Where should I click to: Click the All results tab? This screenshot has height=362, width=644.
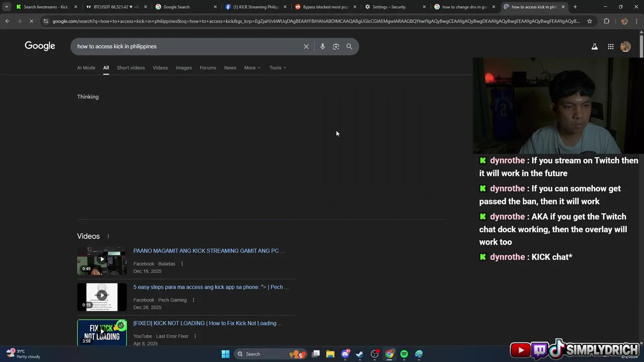coord(106,68)
